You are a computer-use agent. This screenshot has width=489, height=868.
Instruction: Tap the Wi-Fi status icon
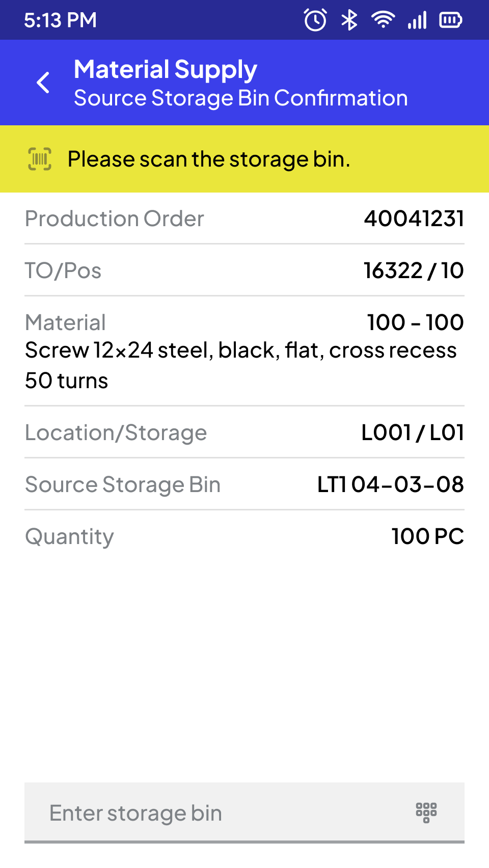(x=383, y=20)
